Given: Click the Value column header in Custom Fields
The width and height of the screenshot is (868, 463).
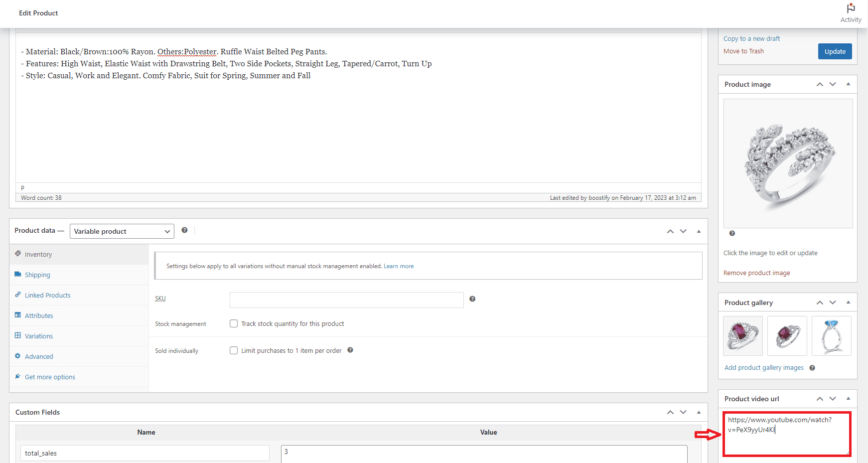Looking at the screenshot, I should 488,432.
